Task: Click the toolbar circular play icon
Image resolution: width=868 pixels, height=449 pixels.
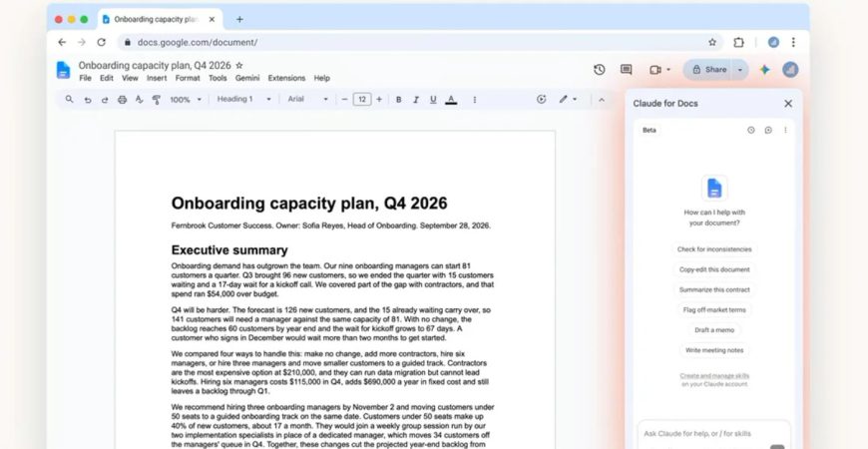Action: coord(542,99)
